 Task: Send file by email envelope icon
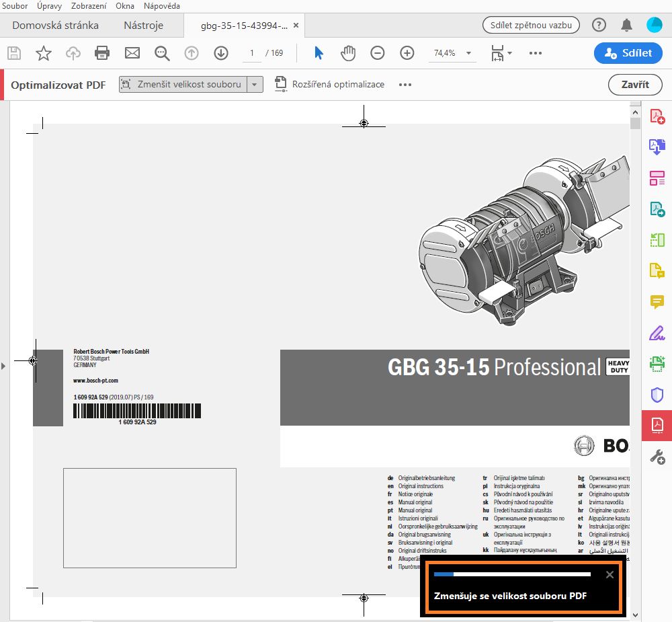[x=132, y=53]
